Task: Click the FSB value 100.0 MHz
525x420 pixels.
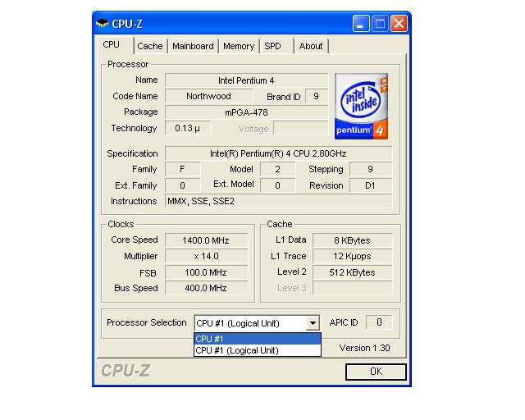Action: (x=206, y=272)
